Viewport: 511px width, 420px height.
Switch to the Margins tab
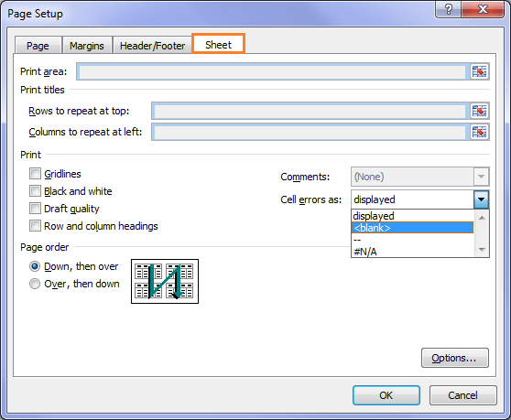click(x=87, y=46)
